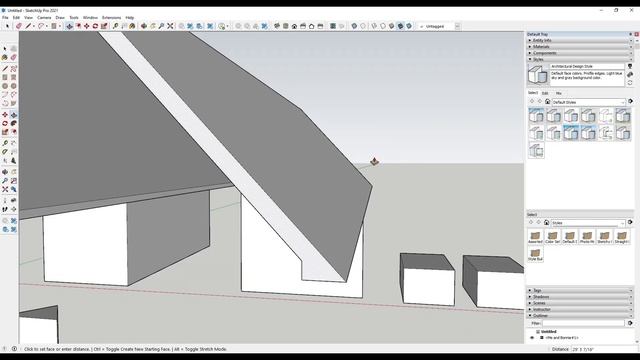Expand the Entity Info panel
Screen dimensions: 640x360
[580, 40]
